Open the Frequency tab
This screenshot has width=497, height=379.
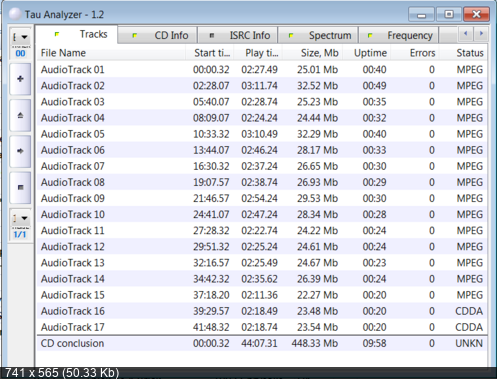coord(398,35)
